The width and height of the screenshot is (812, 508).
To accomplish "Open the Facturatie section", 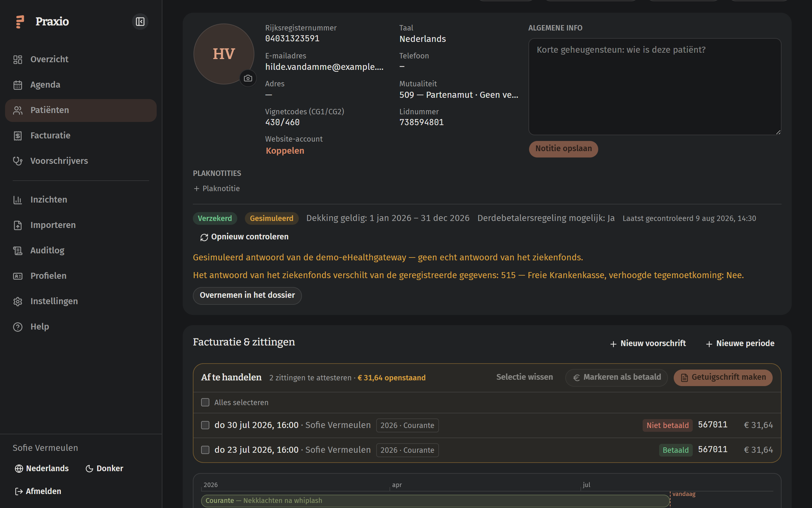I will 81,136.
